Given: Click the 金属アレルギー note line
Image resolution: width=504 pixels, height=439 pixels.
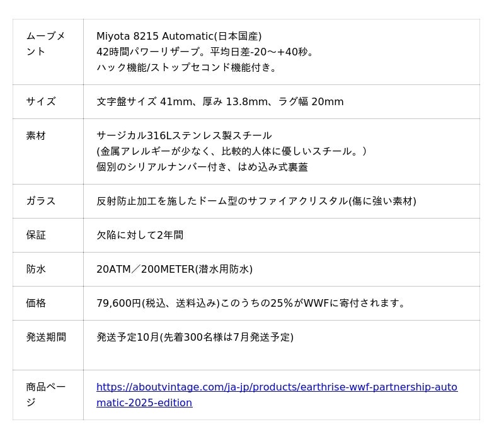Looking at the screenshot, I should pyautogui.click(x=232, y=151).
